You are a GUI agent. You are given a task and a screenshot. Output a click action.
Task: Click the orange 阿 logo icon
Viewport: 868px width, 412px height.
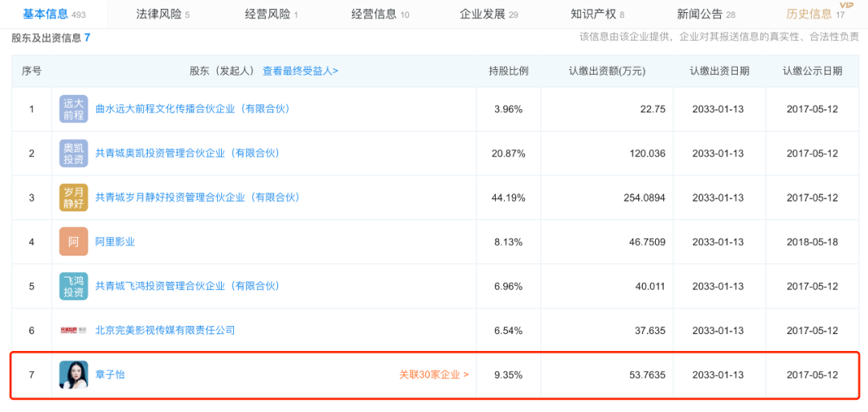[x=74, y=242]
